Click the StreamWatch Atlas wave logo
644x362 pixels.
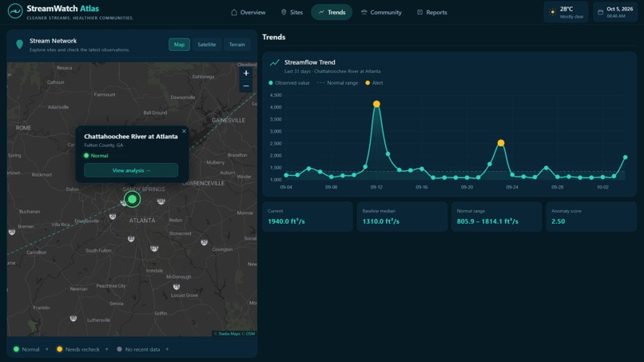[15, 11]
